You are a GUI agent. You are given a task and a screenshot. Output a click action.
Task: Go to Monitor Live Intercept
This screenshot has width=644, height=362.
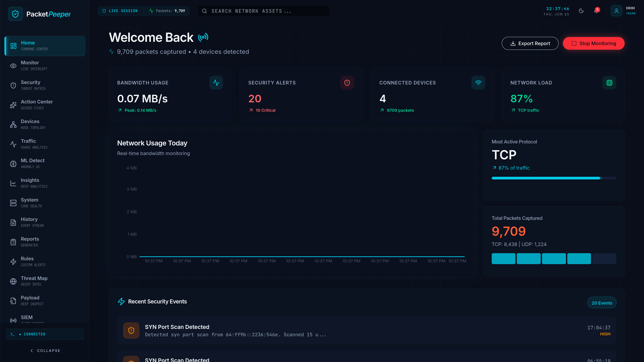tap(45, 66)
